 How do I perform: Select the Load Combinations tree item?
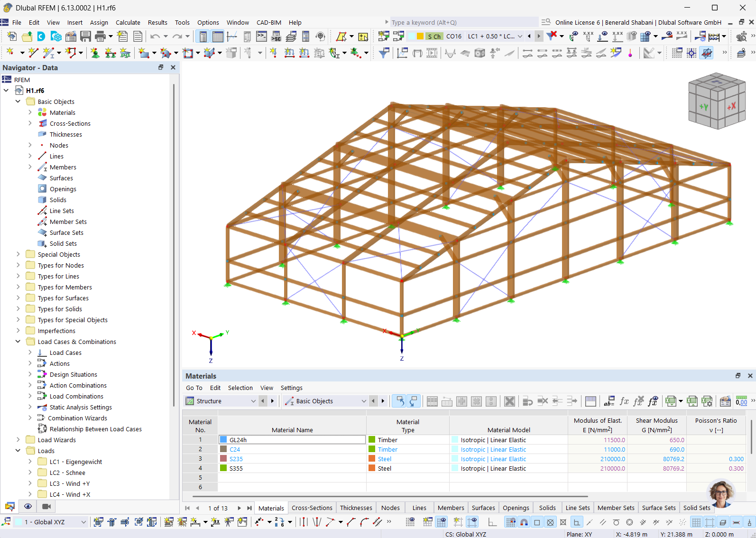(x=76, y=396)
